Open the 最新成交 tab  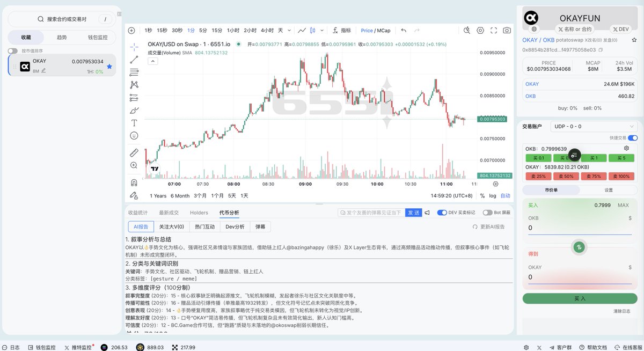(169, 213)
